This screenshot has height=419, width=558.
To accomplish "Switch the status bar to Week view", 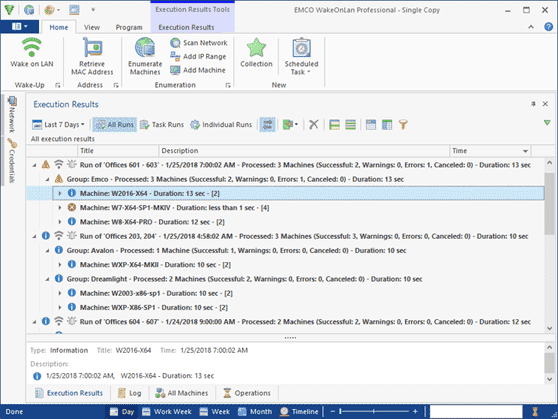I will 215,412.
